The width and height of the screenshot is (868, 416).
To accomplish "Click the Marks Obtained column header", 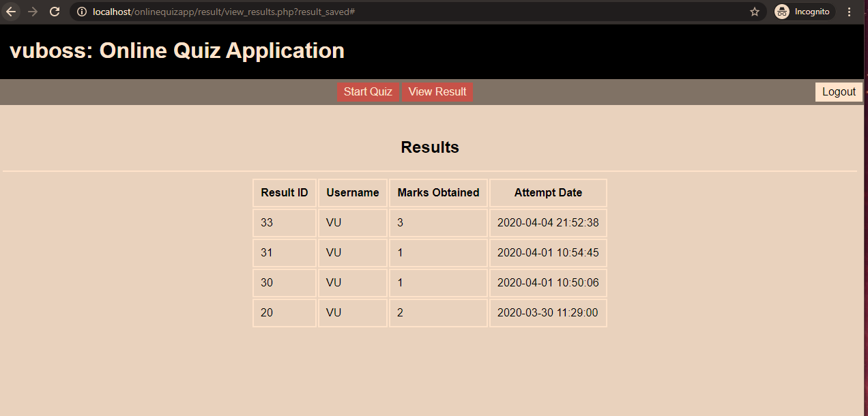I will (x=438, y=192).
